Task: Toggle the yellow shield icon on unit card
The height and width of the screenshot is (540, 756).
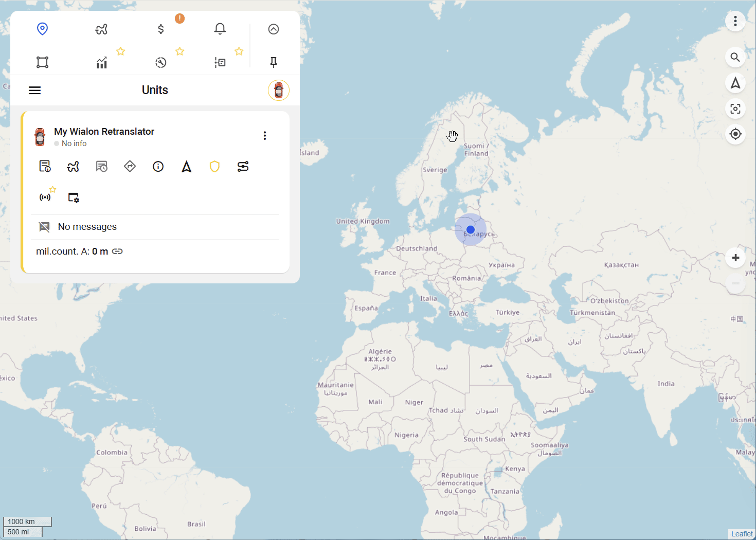Action: [215, 167]
